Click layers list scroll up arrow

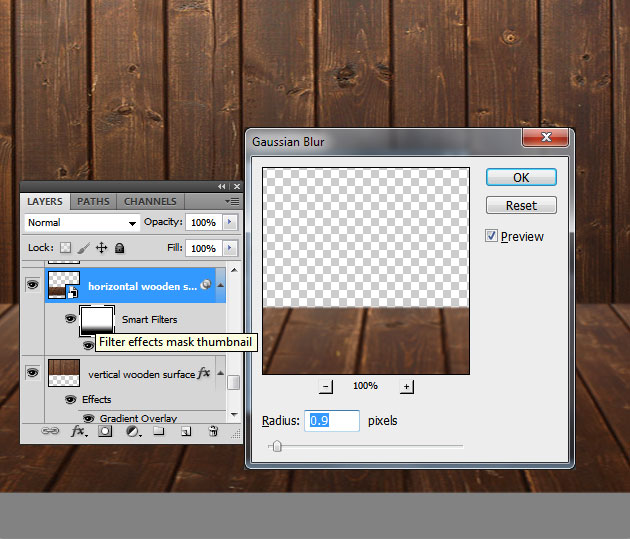pos(234,270)
